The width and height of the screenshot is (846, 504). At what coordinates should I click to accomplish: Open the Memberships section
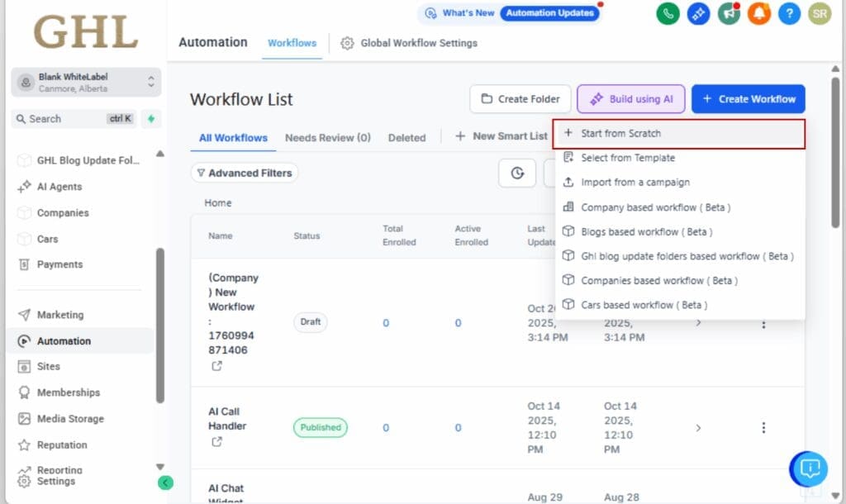(x=74, y=392)
